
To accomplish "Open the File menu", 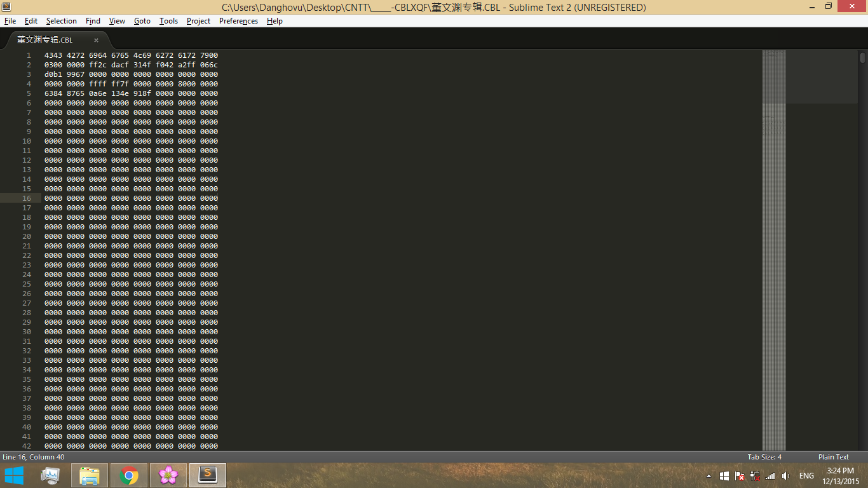I will tap(10, 21).
